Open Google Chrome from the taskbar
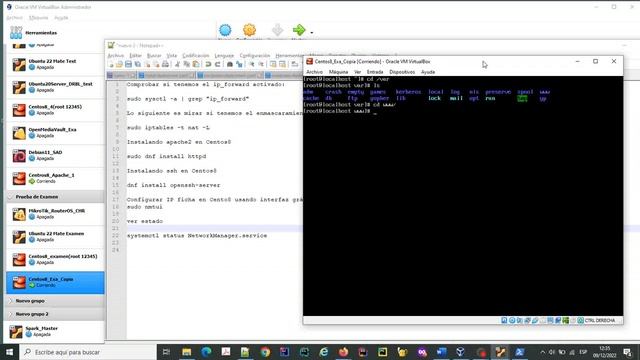The image size is (640, 360). [265, 352]
